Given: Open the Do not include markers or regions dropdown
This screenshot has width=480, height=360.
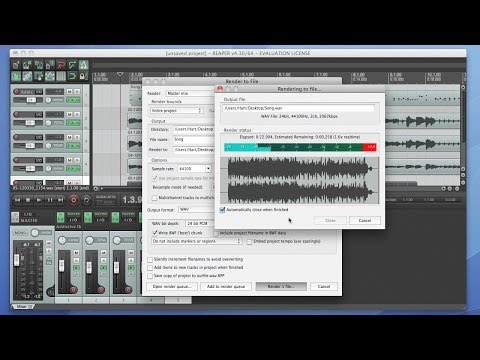Looking at the screenshot, I should [x=197, y=241].
